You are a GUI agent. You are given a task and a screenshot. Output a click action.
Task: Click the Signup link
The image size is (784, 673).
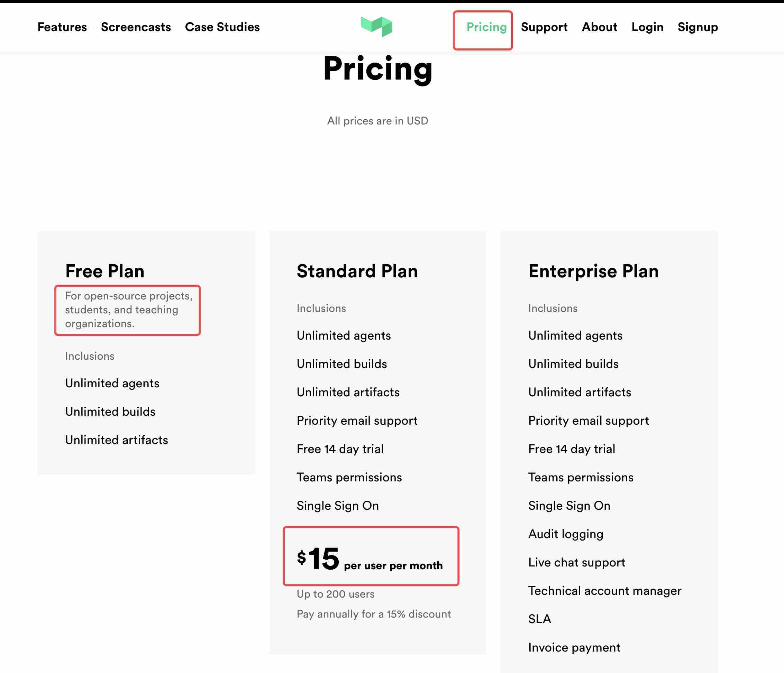tap(698, 27)
